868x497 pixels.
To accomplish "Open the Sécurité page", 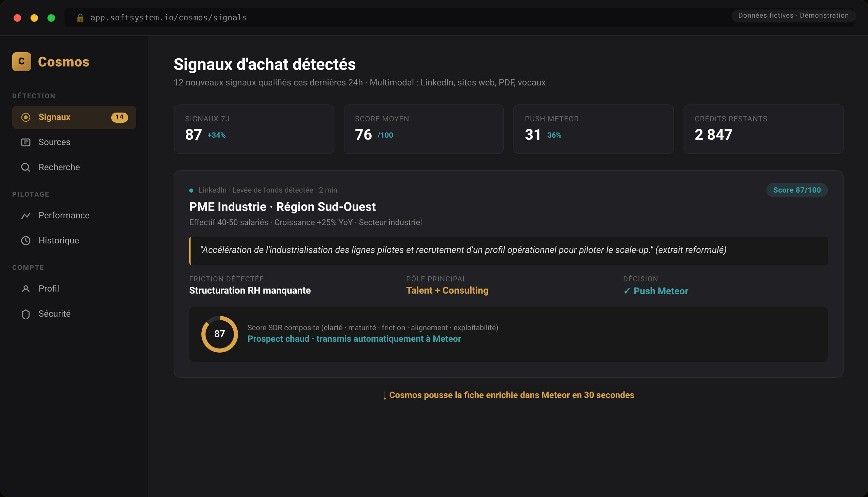I will pos(74,314).
